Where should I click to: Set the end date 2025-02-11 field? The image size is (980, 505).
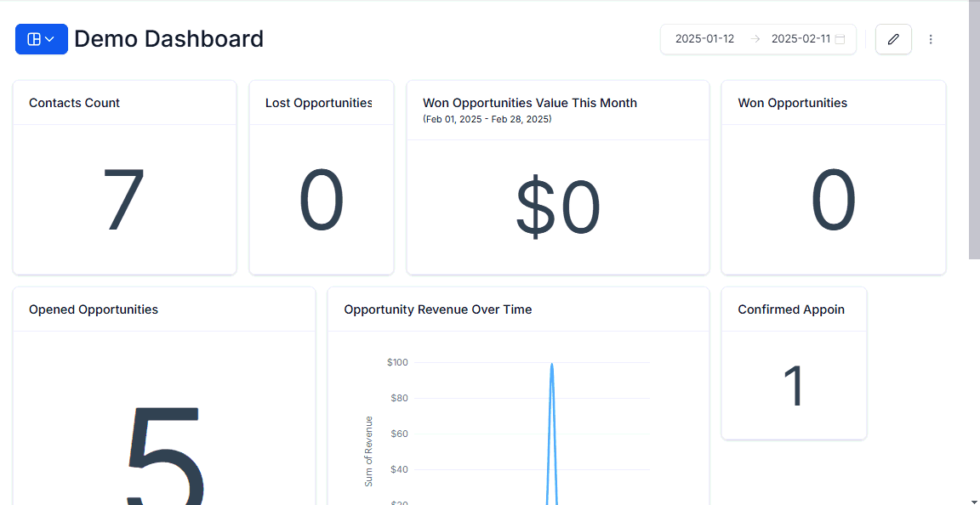point(801,39)
